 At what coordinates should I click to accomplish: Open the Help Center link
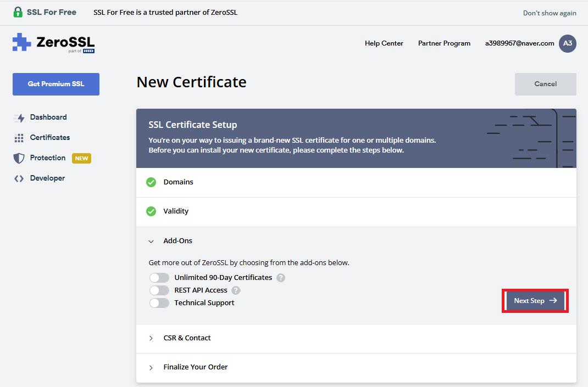click(384, 43)
